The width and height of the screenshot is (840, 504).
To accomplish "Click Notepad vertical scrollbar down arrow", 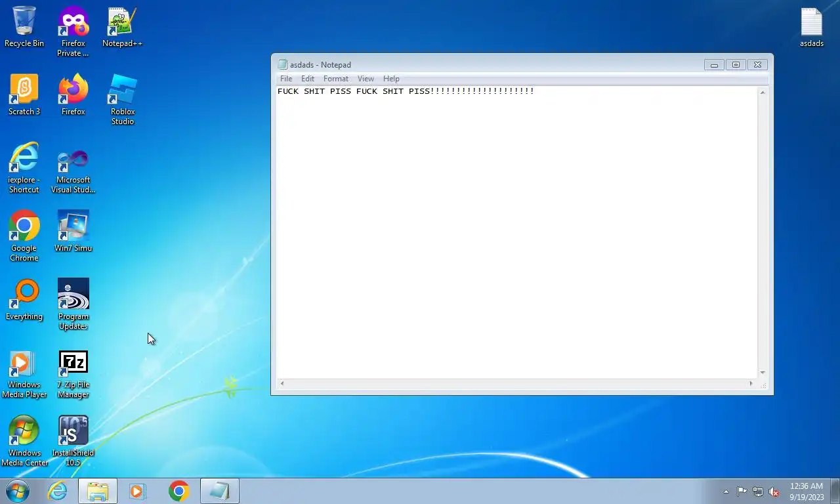I will pyautogui.click(x=763, y=373).
